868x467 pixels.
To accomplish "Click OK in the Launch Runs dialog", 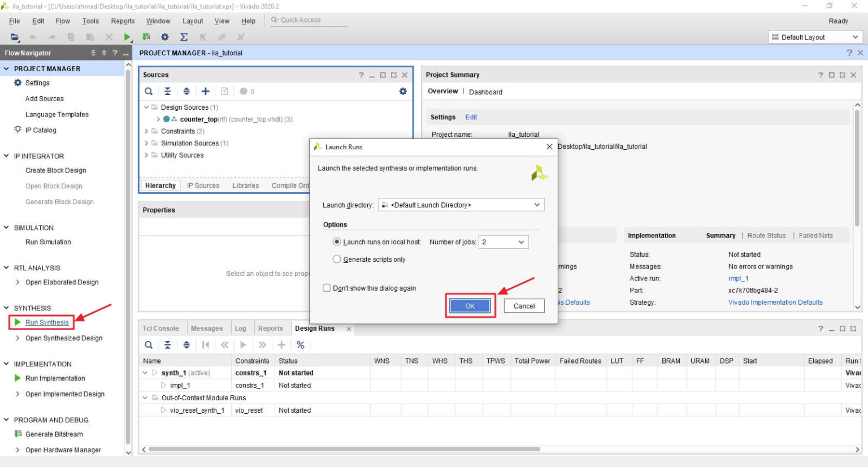I will tap(470, 306).
